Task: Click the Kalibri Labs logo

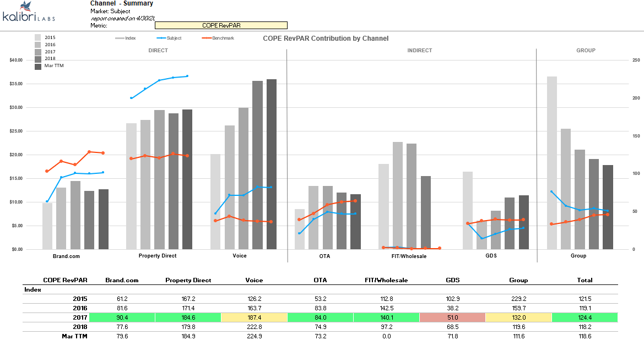Action: click(x=29, y=12)
